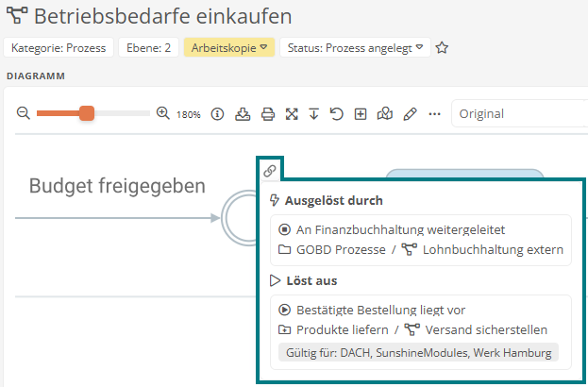Open diagram info icon
588x387 pixels.
(217, 113)
